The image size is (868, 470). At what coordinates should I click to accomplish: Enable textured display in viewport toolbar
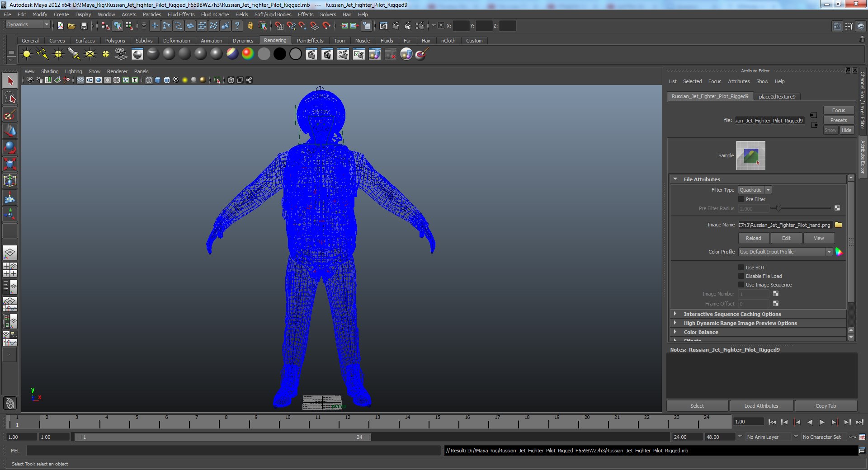pyautogui.click(x=175, y=80)
